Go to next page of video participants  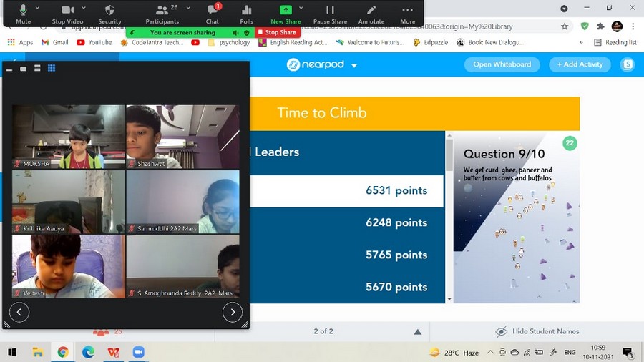click(x=233, y=312)
